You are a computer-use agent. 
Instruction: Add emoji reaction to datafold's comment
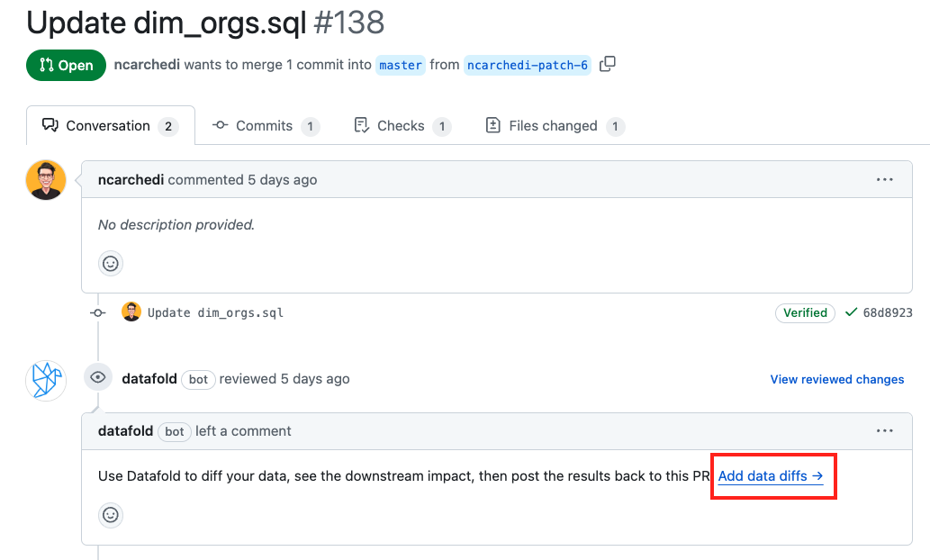click(111, 515)
